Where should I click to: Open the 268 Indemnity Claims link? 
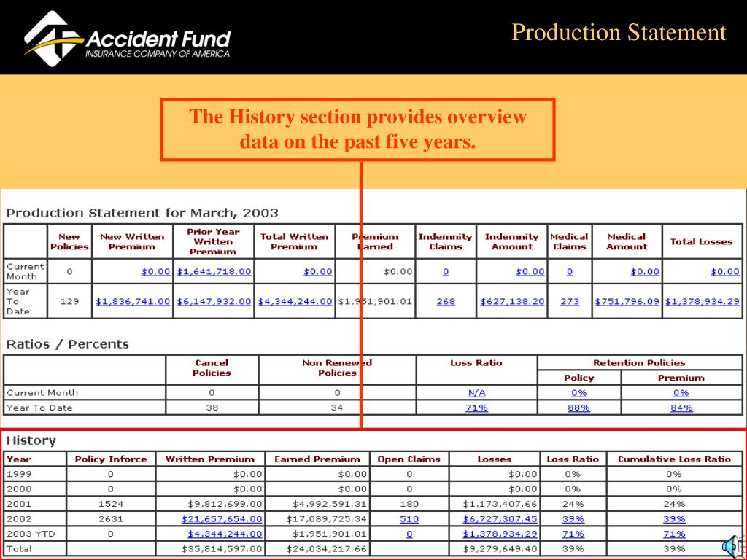pyautogui.click(x=446, y=301)
